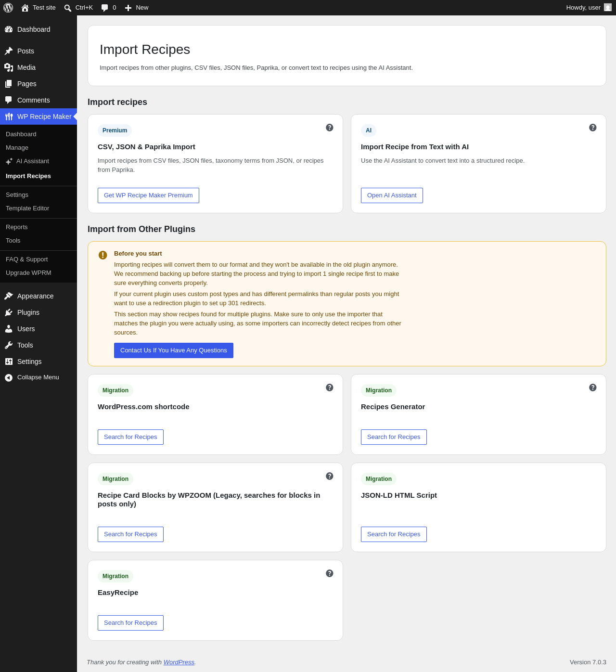Click the Plugins plug icon
616x672 pixels.
[9, 312]
